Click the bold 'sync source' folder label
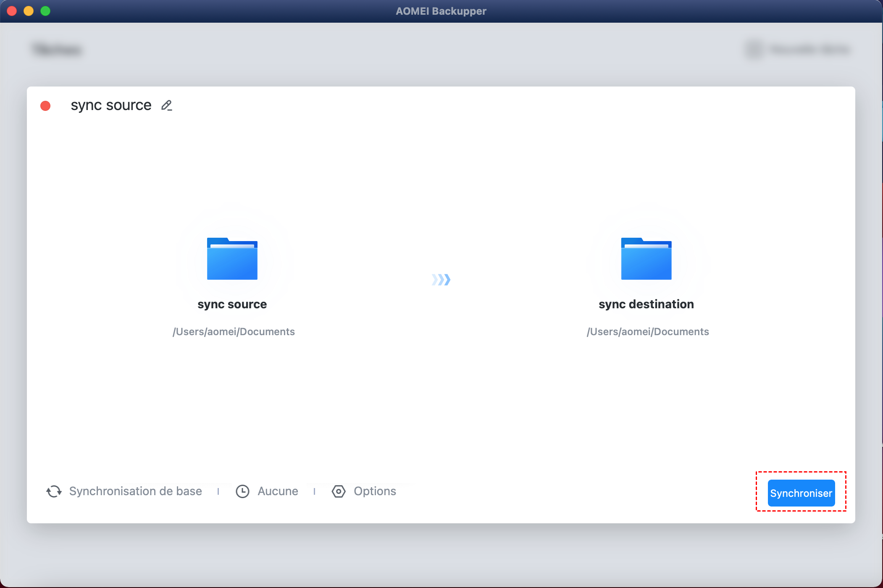Viewport: 883px width, 588px height. 232,304
